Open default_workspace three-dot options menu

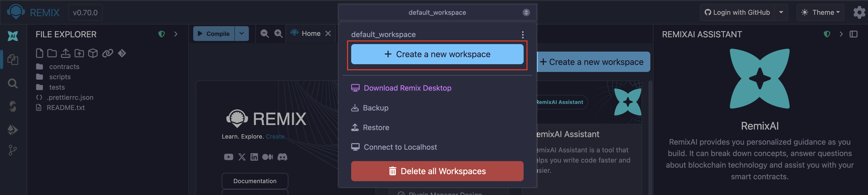pos(523,34)
